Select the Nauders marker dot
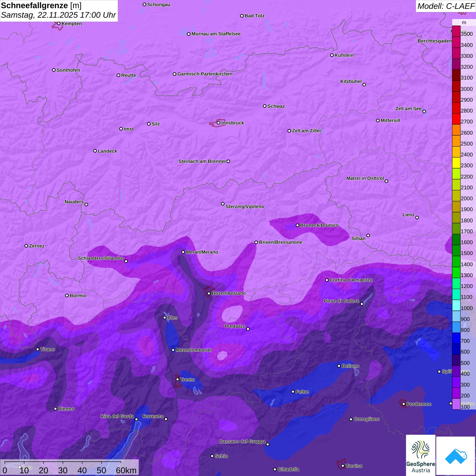The height and width of the screenshot is (476, 476). [86, 204]
